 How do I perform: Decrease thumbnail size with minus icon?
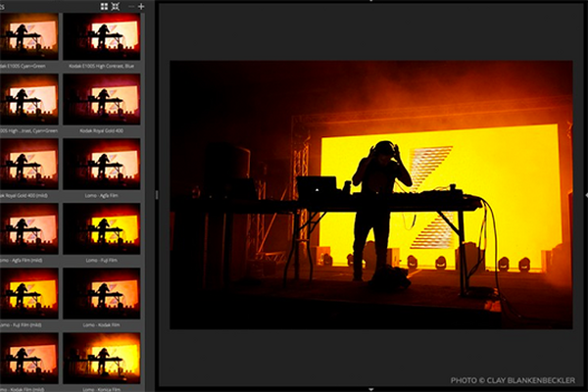point(131,7)
